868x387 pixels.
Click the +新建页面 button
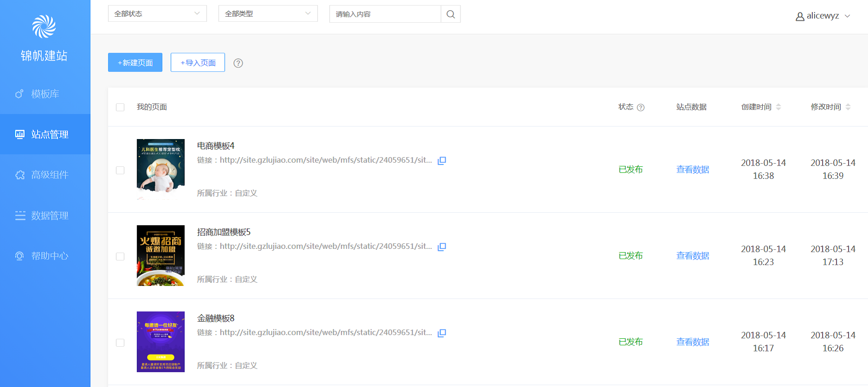(x=135, y=63)
